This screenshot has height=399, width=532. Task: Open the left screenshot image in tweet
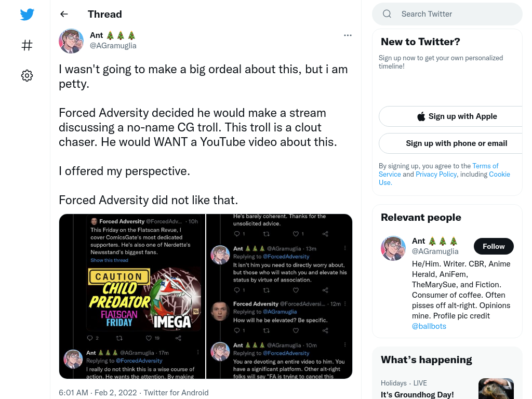pyautogui.click(x=132, y=296)
